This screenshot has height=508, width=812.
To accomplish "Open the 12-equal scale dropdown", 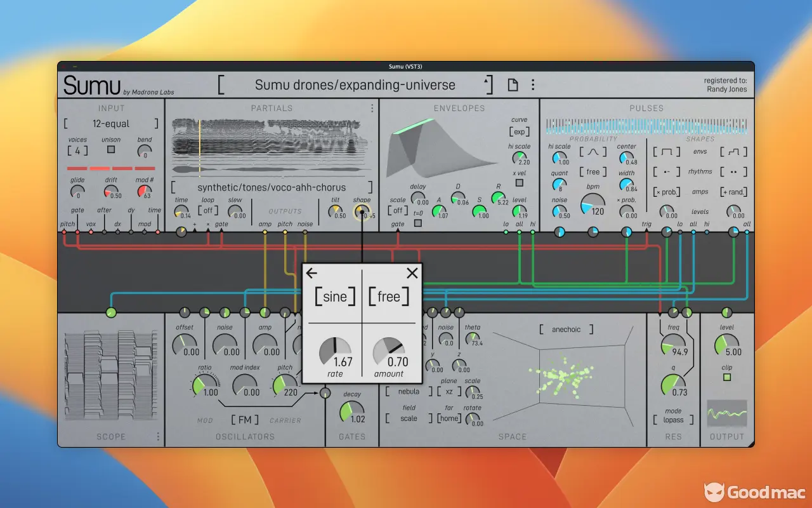I will 111,124.
